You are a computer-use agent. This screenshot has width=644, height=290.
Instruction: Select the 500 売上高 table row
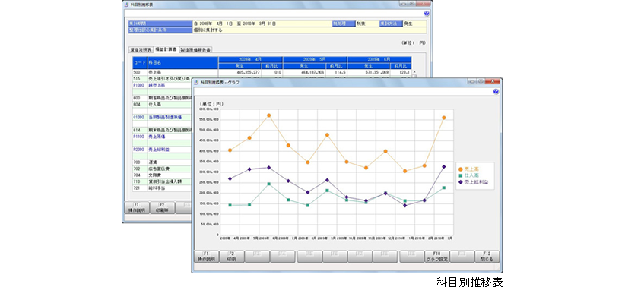coord(271,72)
